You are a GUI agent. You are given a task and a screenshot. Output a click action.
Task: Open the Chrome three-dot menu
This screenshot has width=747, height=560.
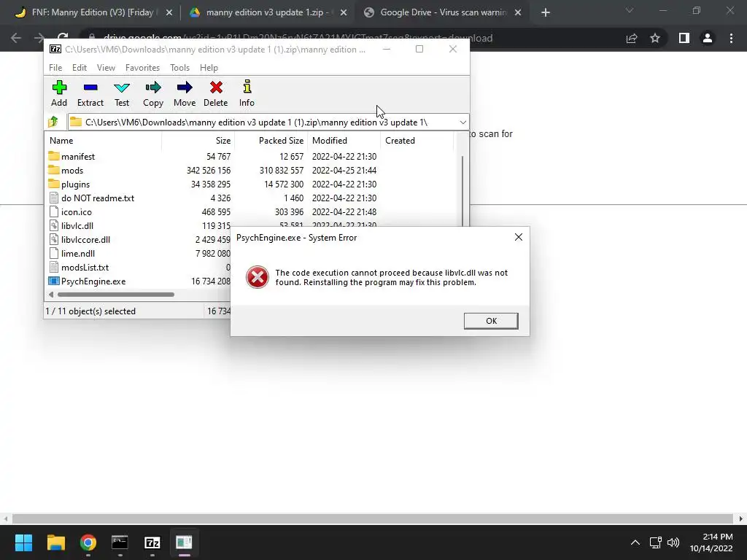point(731,38)
